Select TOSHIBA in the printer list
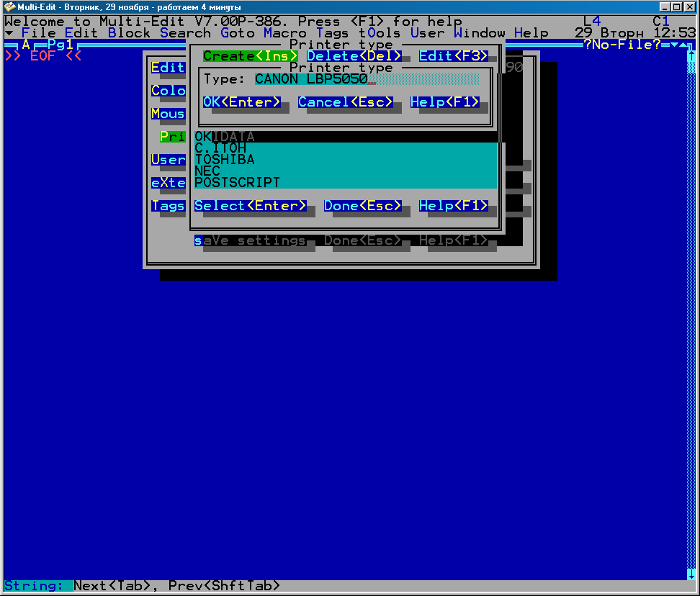This screenshot has width=700, height=596. [346, 160]
